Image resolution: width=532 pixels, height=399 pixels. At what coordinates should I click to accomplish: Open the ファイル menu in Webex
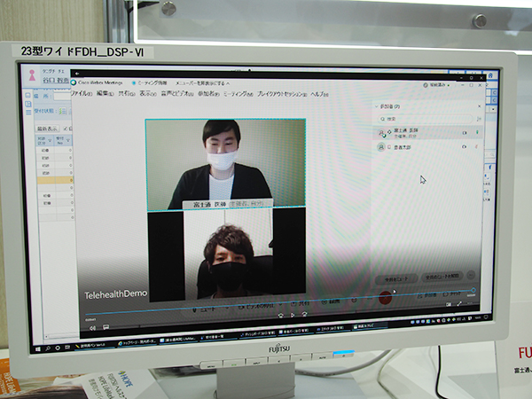tap(81, 93)
